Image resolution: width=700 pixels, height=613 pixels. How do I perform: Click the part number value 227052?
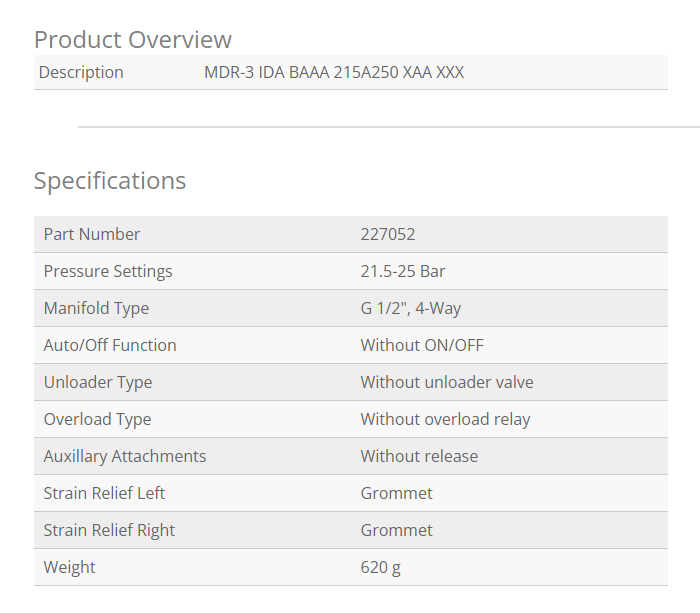click(x=388, y=234)
